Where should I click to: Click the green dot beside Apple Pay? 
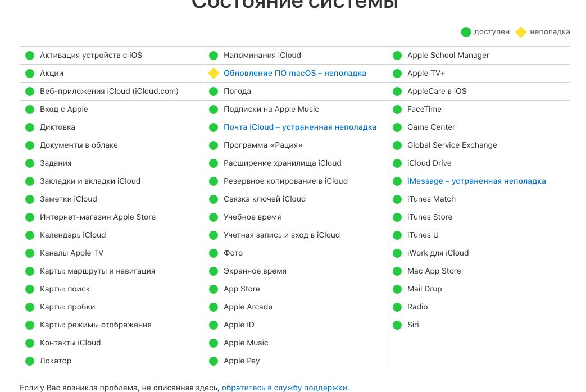[x=213, y=361]
